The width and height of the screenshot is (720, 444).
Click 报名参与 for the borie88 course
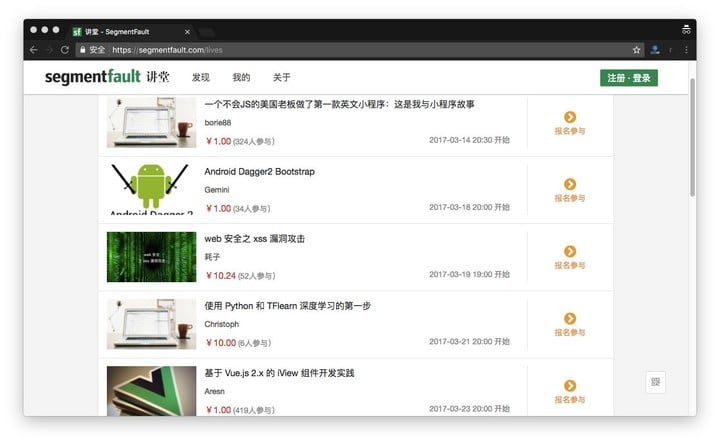570,131
